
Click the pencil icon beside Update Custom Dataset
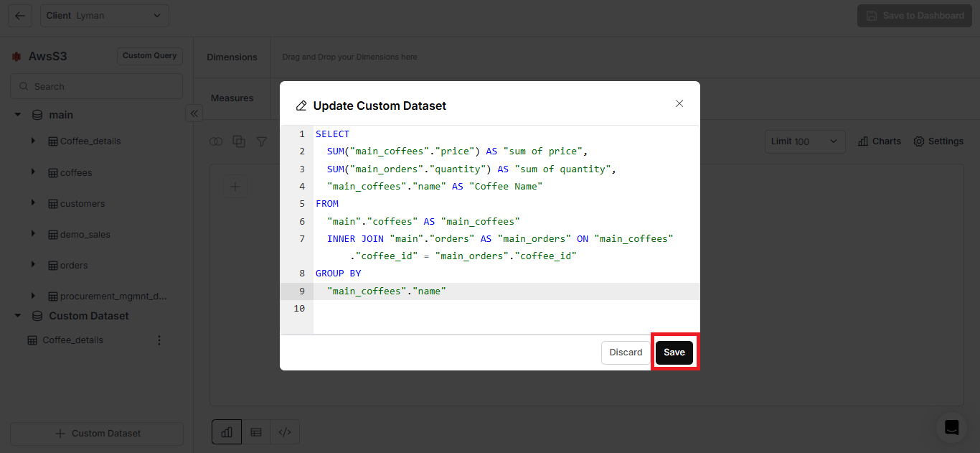pyautogui.click(x=301, y=106)
